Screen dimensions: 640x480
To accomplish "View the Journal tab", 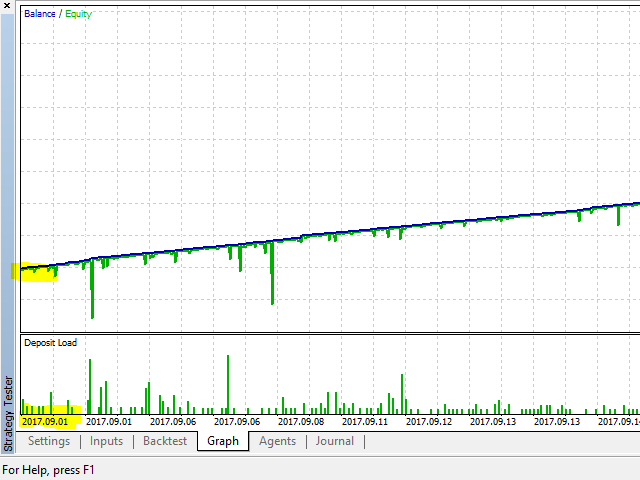I will point(335,441).
